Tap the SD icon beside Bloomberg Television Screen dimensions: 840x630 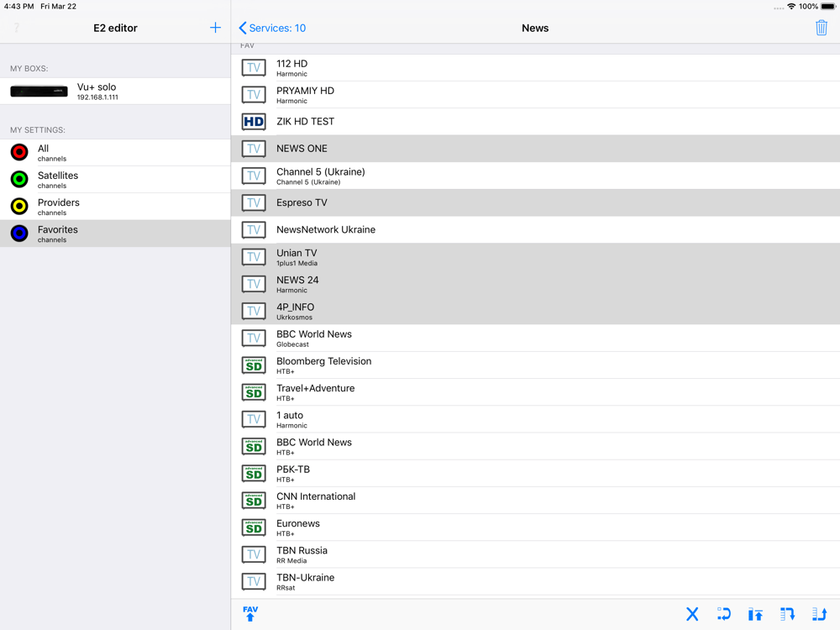click(254, 365)
